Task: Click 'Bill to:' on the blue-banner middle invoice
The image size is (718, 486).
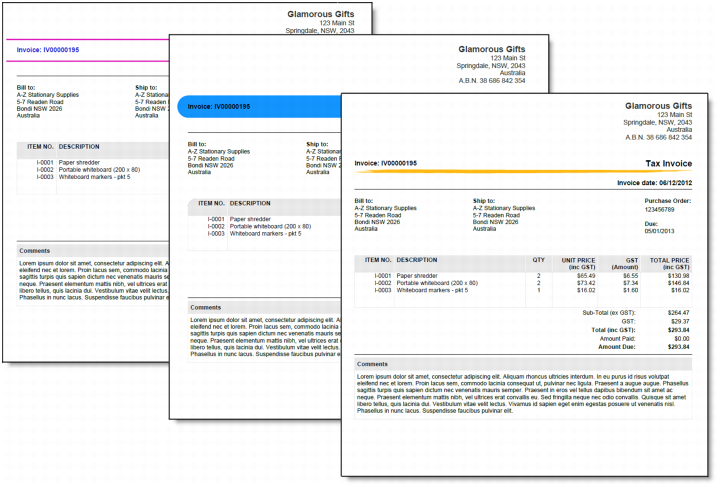Action: 197,144
